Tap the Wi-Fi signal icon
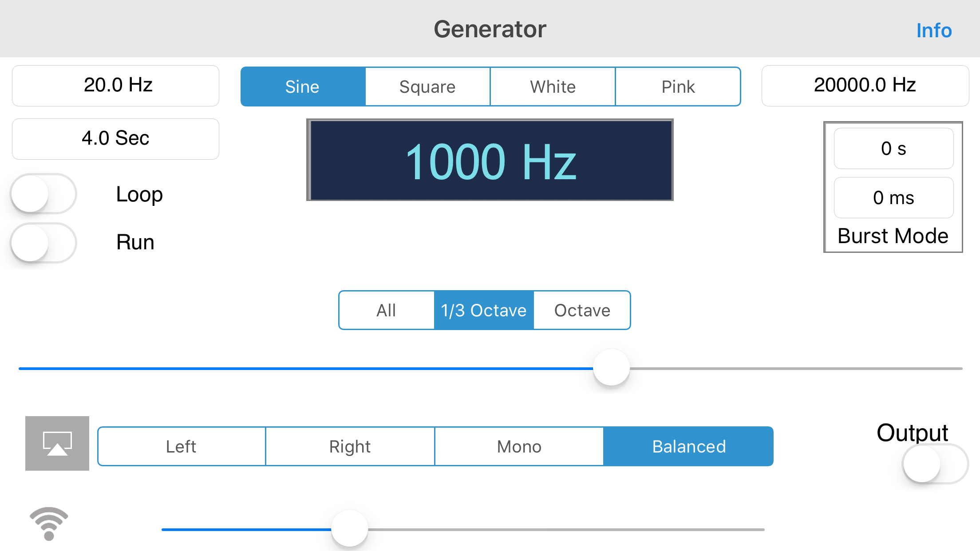 49,523
